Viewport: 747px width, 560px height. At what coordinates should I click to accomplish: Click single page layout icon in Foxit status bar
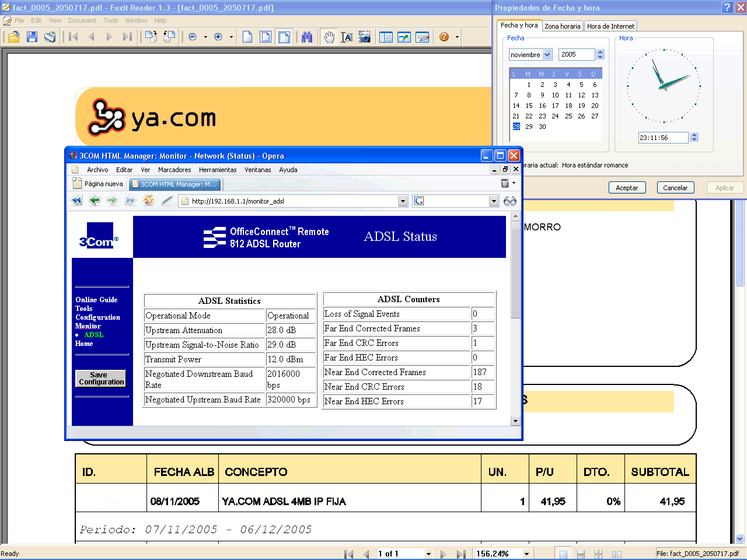(563, 554)
